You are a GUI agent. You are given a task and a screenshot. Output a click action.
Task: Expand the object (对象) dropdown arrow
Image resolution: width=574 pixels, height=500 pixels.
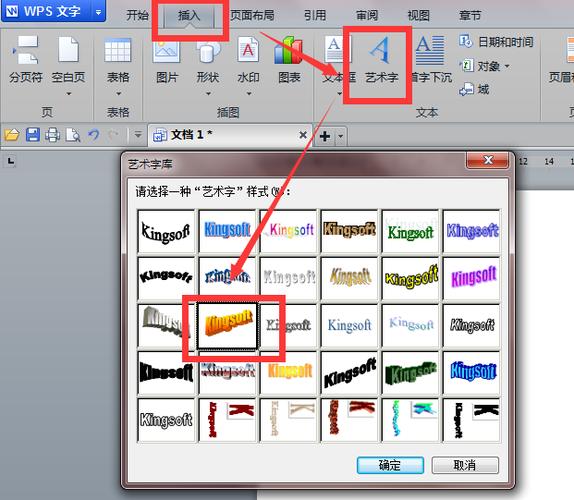[x=507, y=66]
